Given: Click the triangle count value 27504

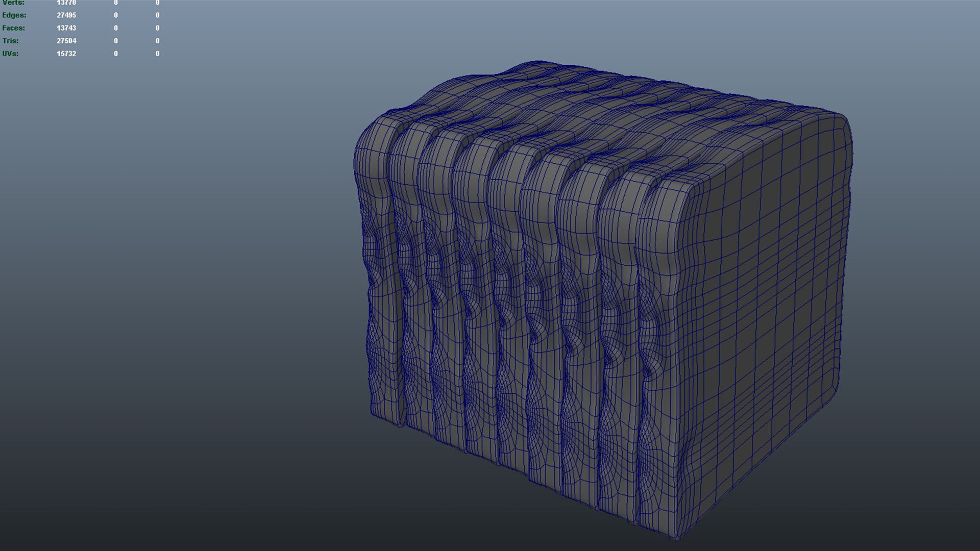Looking at the screenshot, I should click(x=66, y=41).
